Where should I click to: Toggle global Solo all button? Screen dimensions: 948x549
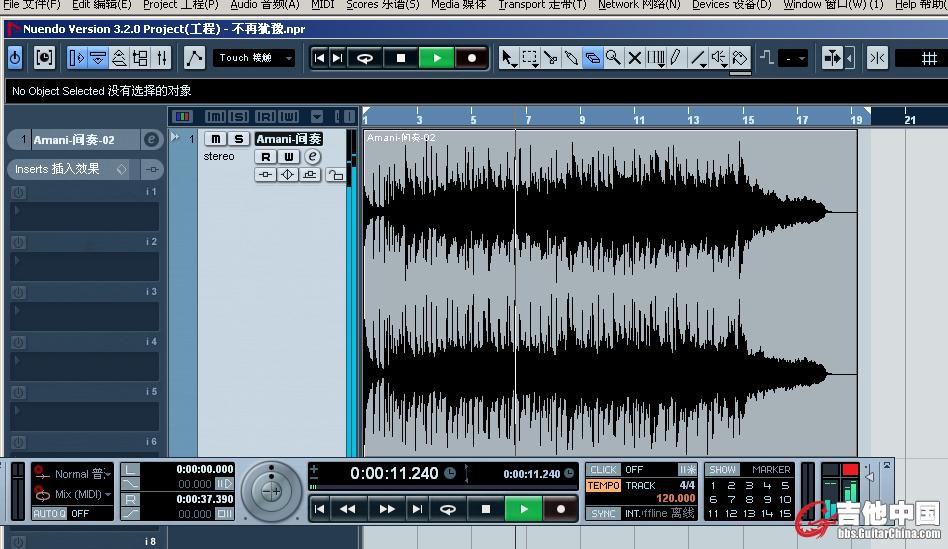coord(239,116)
